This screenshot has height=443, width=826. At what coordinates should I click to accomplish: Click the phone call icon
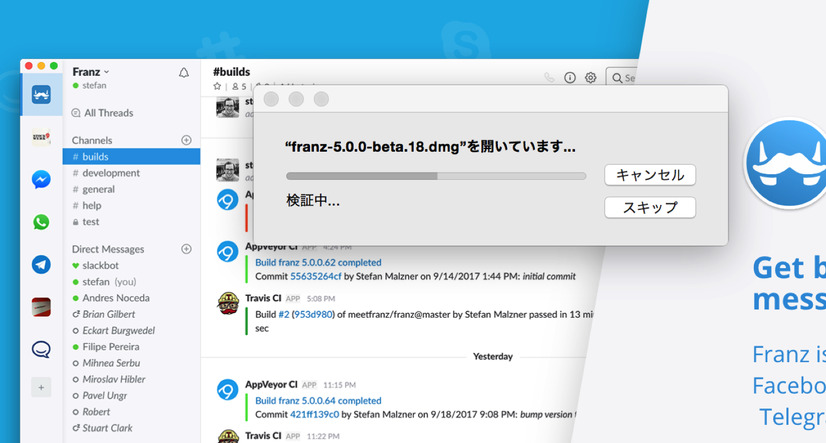coord(549,78)
